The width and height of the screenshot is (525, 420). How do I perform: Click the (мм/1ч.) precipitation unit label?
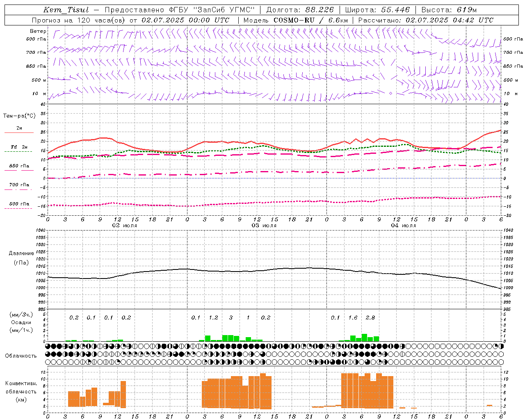pos(21,330)
